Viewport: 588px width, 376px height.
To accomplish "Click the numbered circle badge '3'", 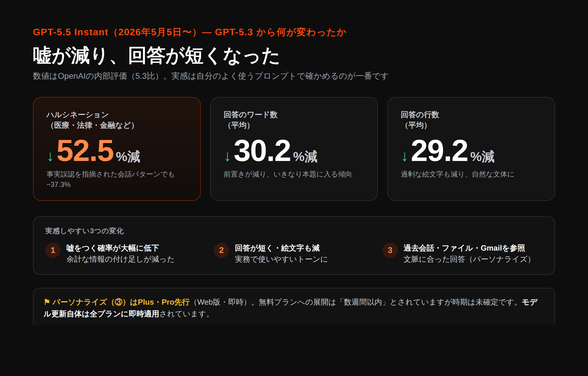I will click(390, 250).
